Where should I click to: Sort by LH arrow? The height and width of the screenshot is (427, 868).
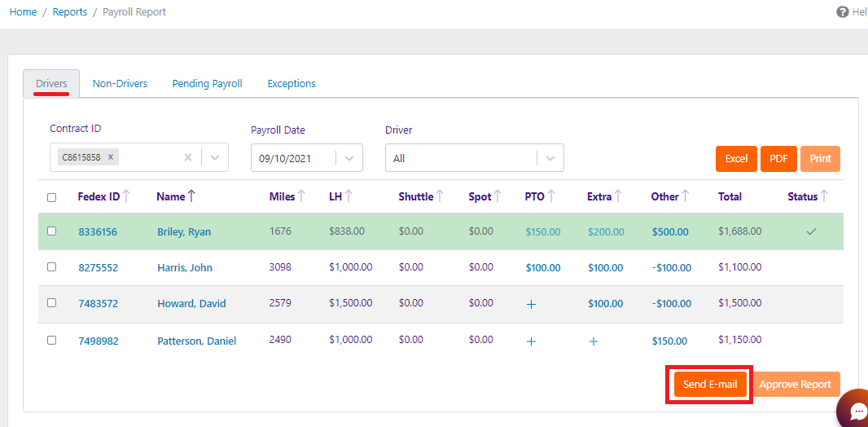coord(350,196)
